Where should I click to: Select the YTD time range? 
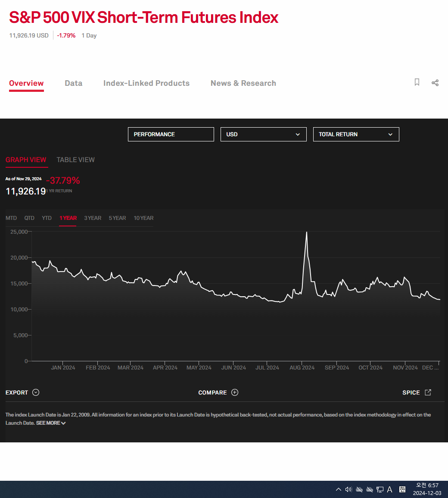click(47, 218)
